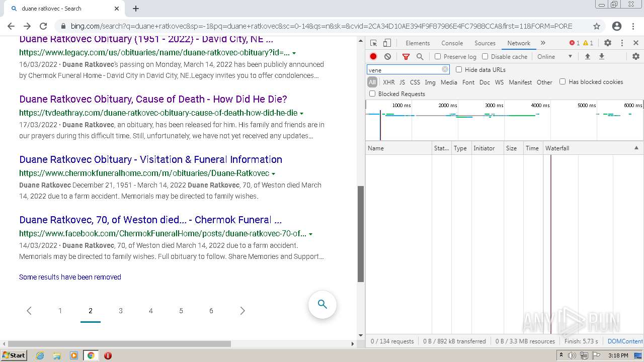This screenshot has width=644, height=362.
Task: Select the inspect element tool in DevTools
Action: [x=373, y=43]
